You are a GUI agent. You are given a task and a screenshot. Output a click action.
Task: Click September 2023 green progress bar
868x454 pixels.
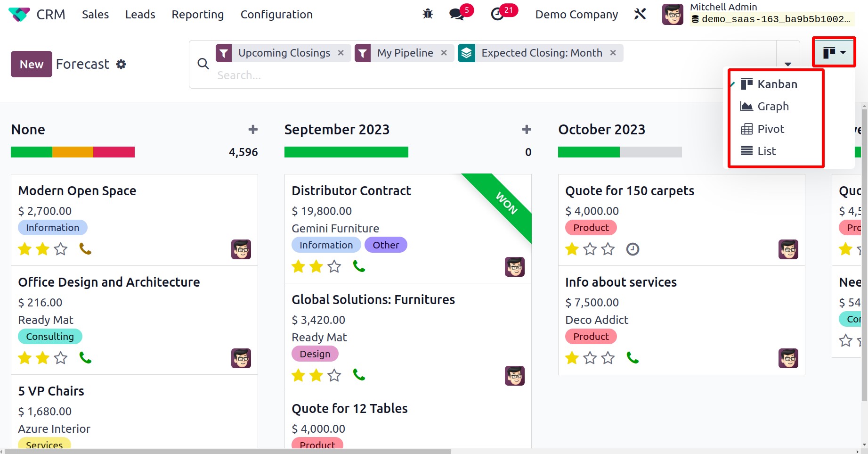(346, 152)
